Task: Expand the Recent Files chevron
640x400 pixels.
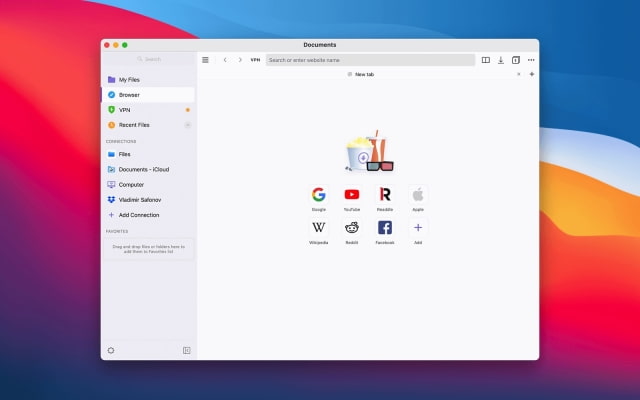Action: tap(187, 125)
